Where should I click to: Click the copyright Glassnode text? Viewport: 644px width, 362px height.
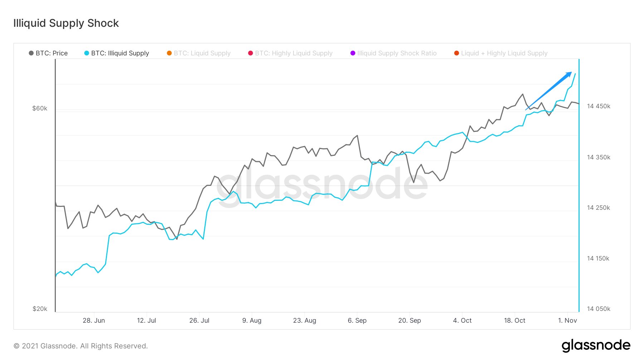point(80,346)
